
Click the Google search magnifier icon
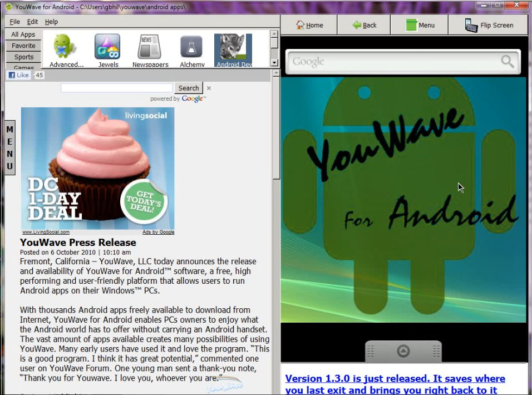tap(507, 61)
